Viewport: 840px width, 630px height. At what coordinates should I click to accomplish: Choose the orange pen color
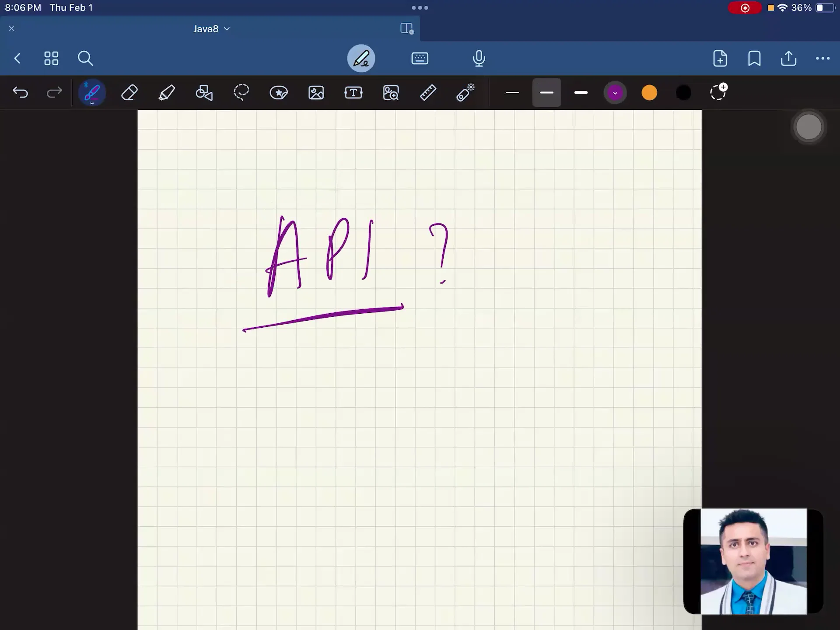pyautogui.click(x=649, y=93)
